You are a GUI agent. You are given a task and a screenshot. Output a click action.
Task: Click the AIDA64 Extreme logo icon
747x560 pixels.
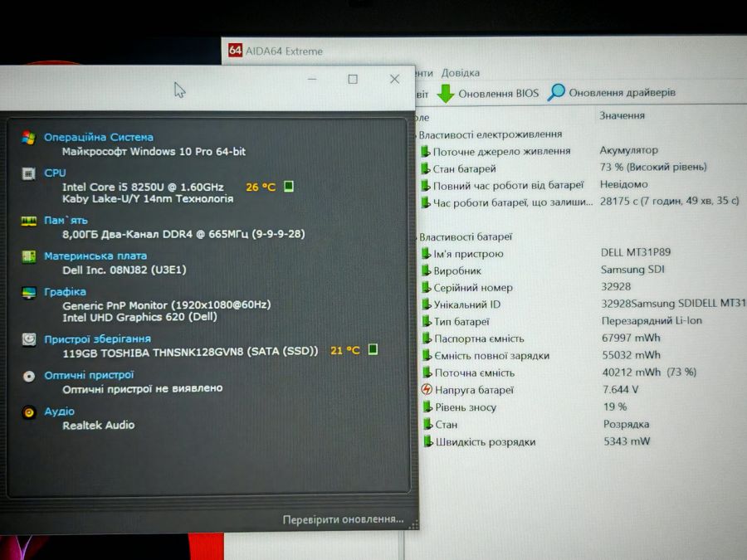point(235,50)
